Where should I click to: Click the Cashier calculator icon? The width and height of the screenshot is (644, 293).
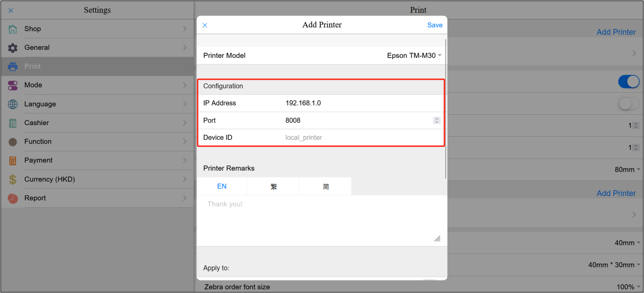pyautogui.click(x=13, y=123)
